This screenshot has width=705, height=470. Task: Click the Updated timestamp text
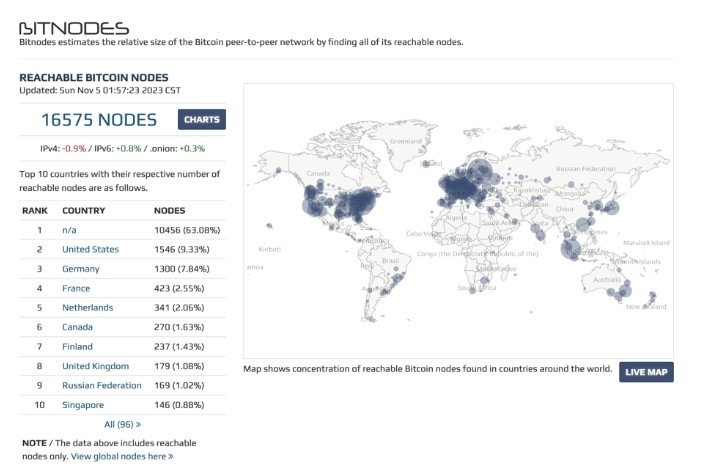(x=100, y=90)
